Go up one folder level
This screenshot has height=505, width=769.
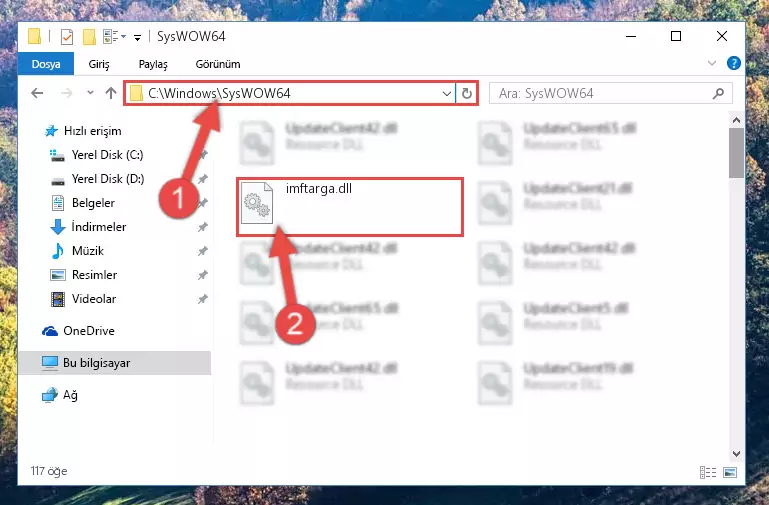pyautogui.click(x=111, y=93)
